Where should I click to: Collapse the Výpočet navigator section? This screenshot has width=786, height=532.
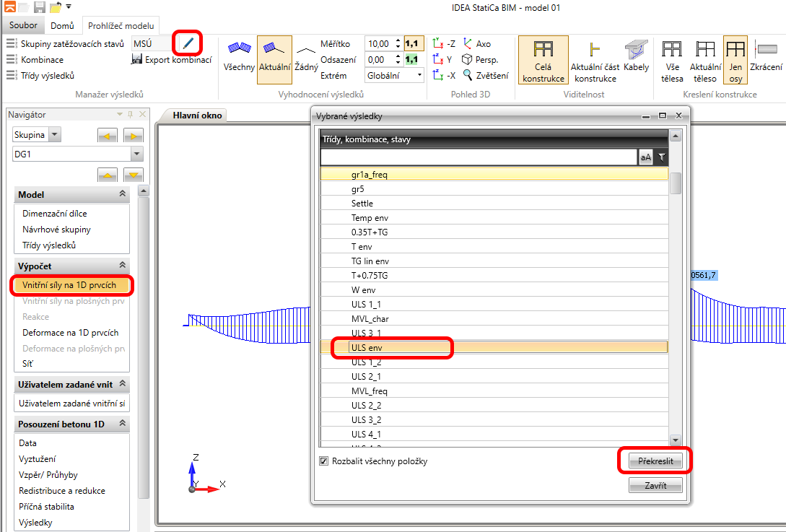point(122,266)
